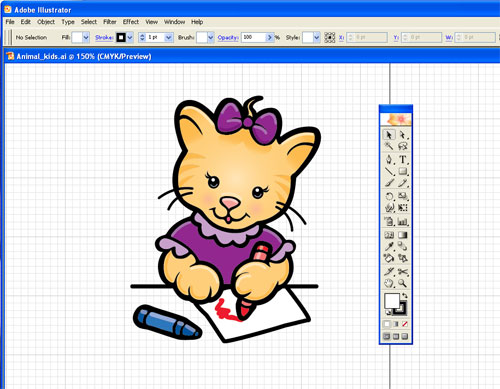Select the Scissors tool
Screen dimensions: 500x389
(x=403, y=272)
